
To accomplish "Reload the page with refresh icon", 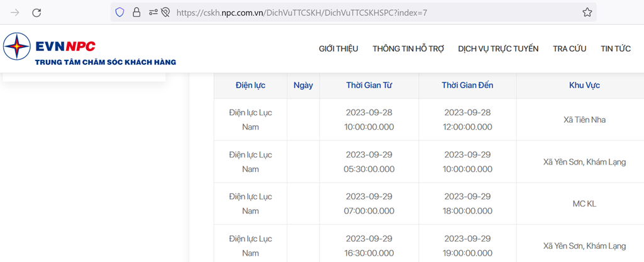I will (36, 13).
